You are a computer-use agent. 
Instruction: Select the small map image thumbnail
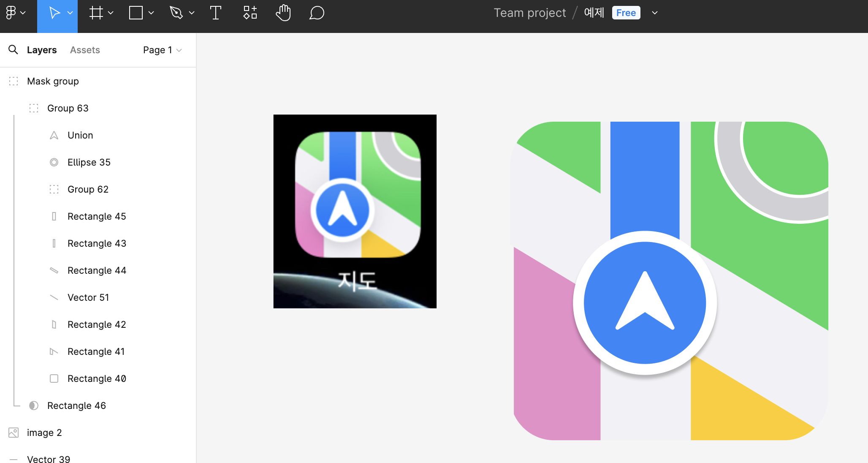click(355, 211)
